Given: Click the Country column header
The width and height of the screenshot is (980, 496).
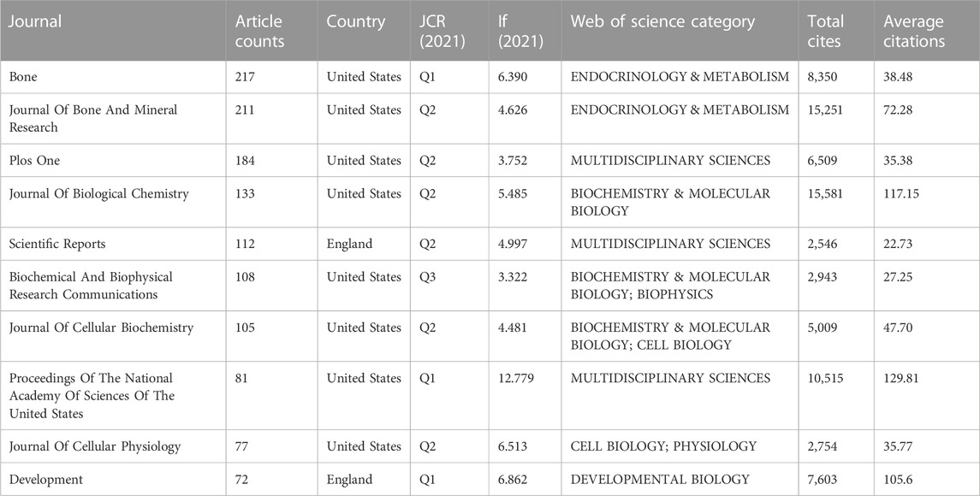Looking at the screenshot, I should [364, 31].
